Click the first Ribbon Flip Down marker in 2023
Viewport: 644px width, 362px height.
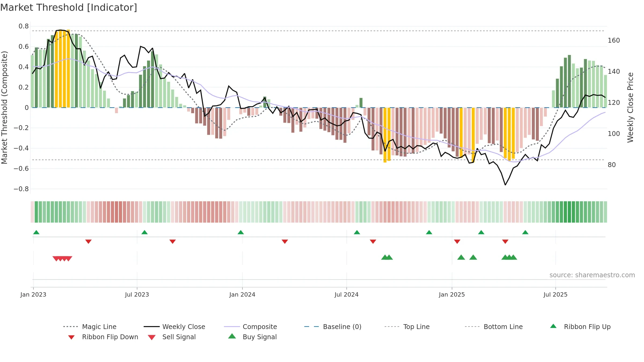pos(88,242)
